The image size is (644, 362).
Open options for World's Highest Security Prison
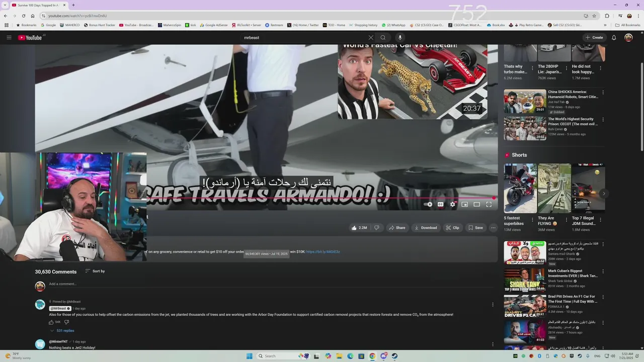(x=603, y=120)
